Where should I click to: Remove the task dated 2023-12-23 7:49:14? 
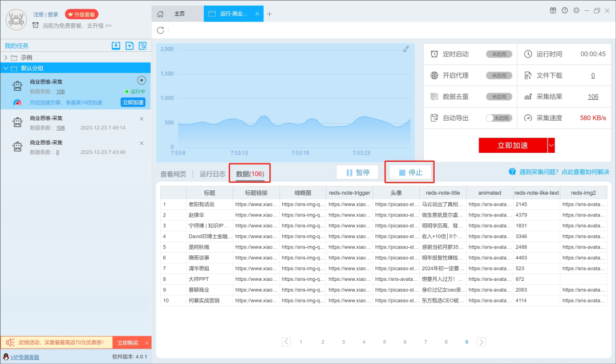(x=141, y=119)
